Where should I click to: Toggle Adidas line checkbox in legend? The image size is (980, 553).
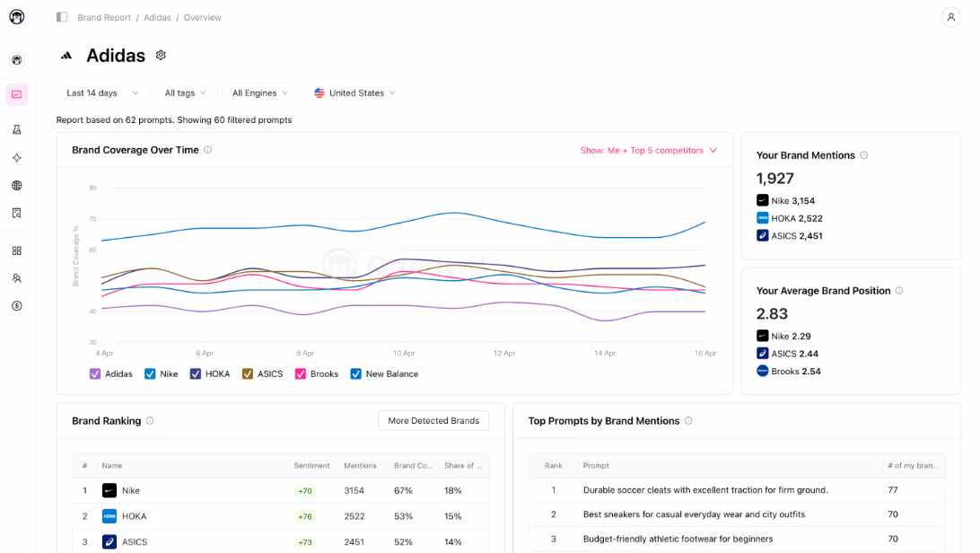[95, 373]
